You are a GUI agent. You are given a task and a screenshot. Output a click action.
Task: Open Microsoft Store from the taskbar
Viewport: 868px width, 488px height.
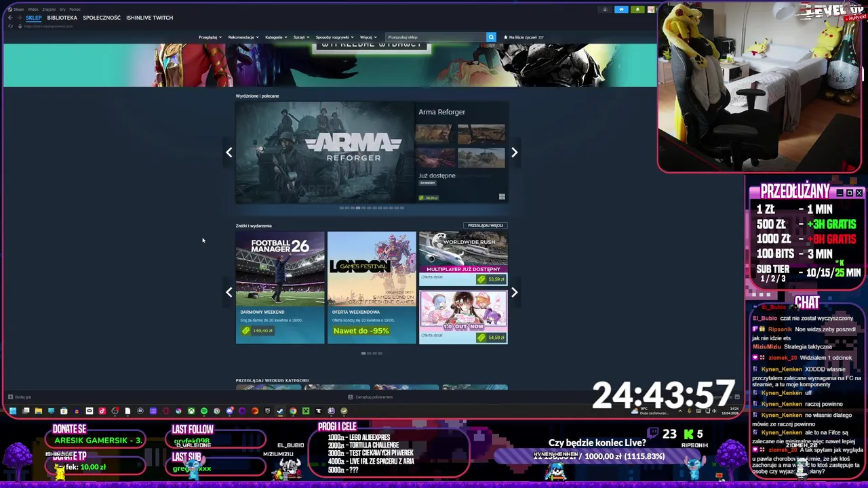coord(64,411)
